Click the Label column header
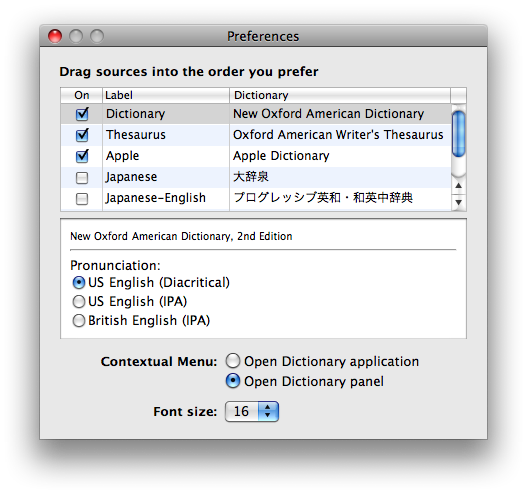 (166, 95)
